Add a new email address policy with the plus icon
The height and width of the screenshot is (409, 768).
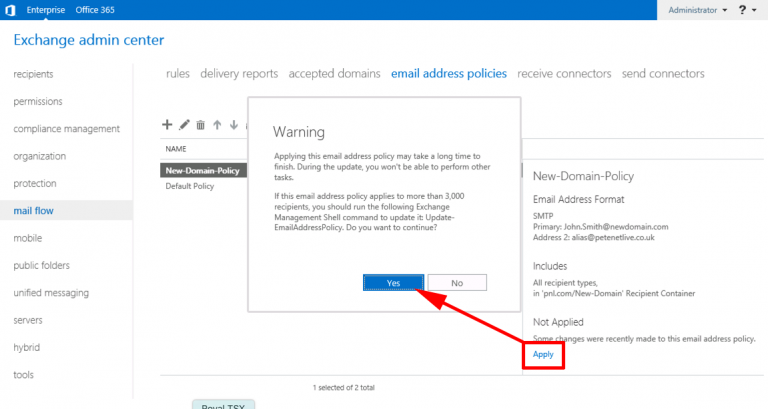click(167, 124)
